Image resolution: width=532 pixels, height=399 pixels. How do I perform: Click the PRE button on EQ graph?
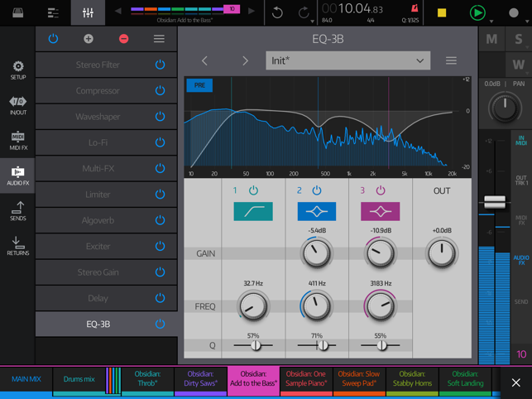coord(199,85)
